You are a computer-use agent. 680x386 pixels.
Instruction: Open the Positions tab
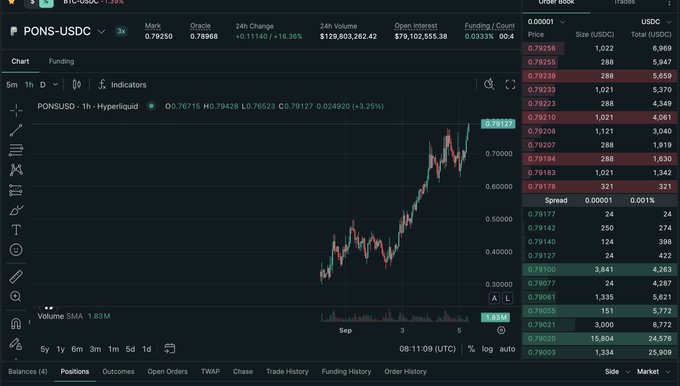pos(75,371)
